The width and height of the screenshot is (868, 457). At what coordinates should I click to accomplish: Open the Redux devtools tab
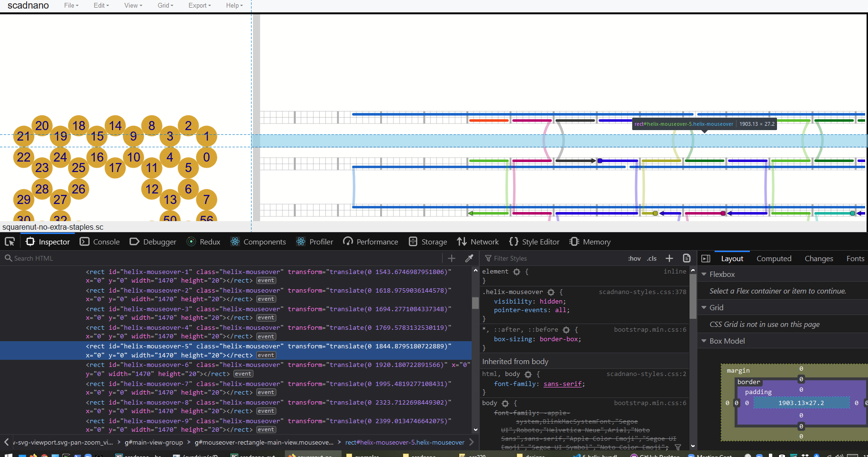click(x=204, y=242)
